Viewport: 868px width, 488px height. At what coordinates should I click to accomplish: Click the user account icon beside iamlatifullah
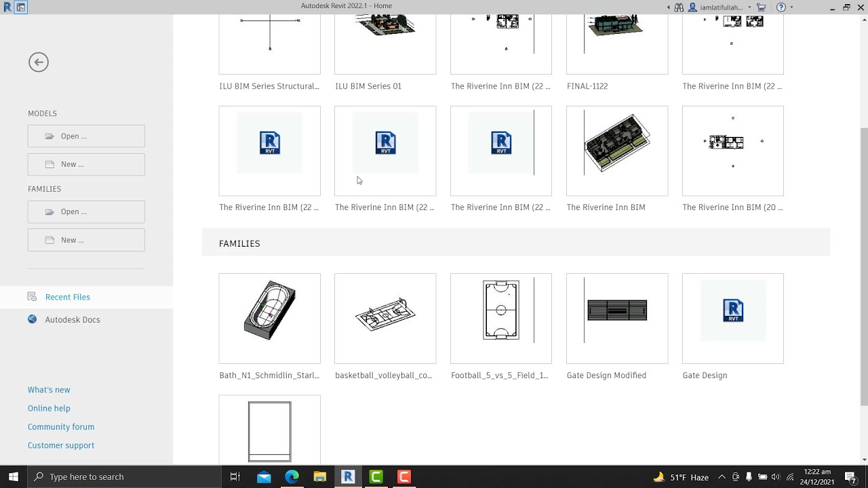(x=692, y=7)
